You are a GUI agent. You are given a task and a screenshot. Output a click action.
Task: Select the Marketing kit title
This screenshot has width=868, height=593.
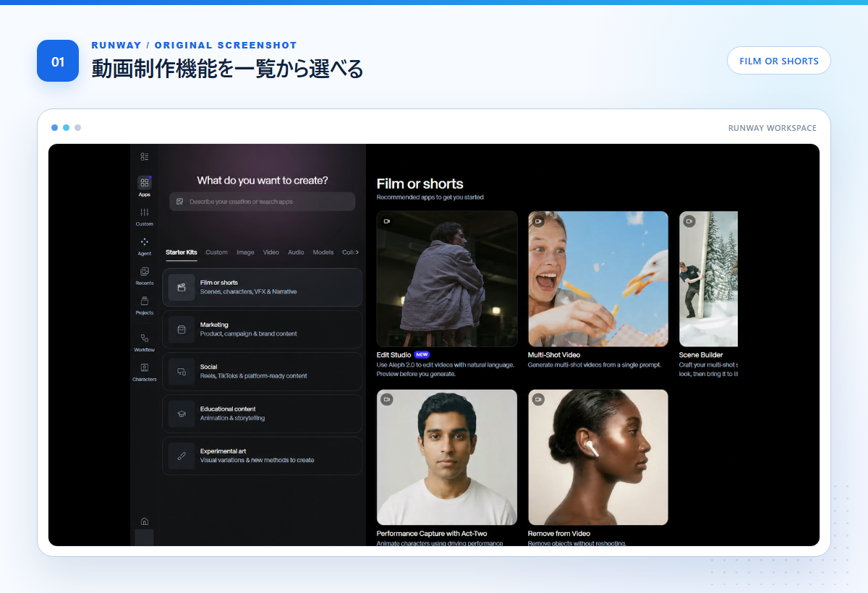tap(214, 325)
